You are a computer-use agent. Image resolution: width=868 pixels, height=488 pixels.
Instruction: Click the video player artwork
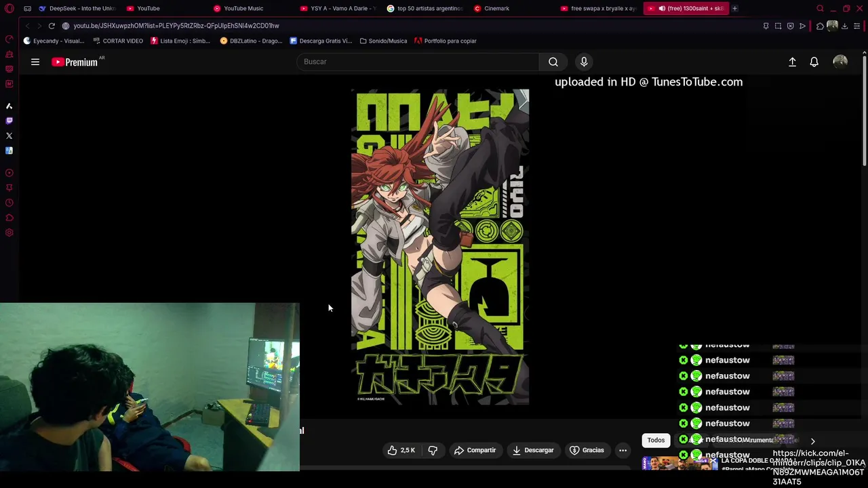pos(440,247)
